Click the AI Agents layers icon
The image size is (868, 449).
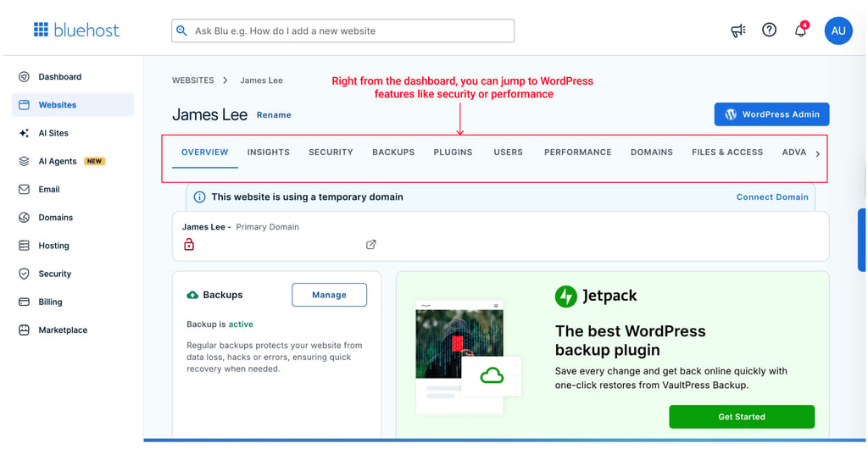click(x=24, y=162)
